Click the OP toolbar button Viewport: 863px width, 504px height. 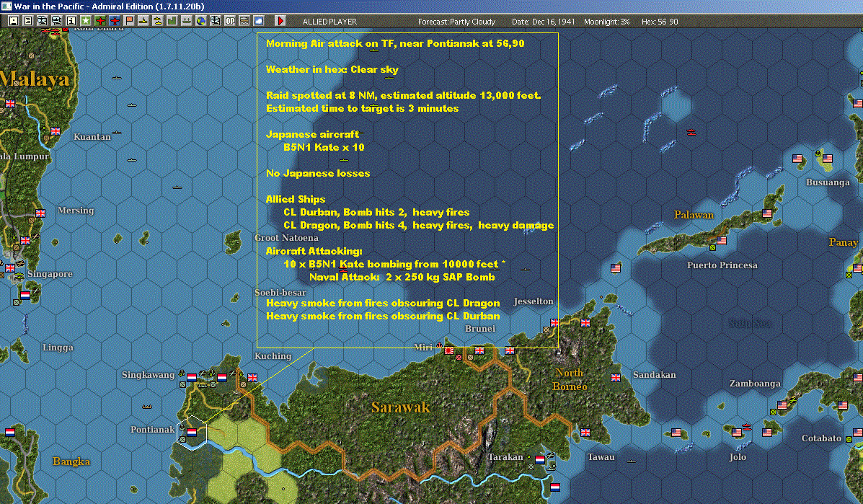coord(229,21)
